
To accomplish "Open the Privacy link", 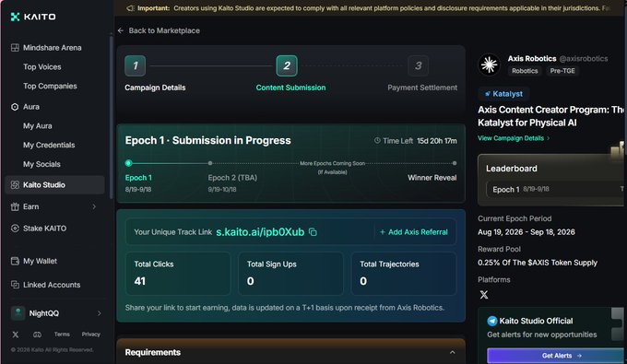I will point(90,334).
